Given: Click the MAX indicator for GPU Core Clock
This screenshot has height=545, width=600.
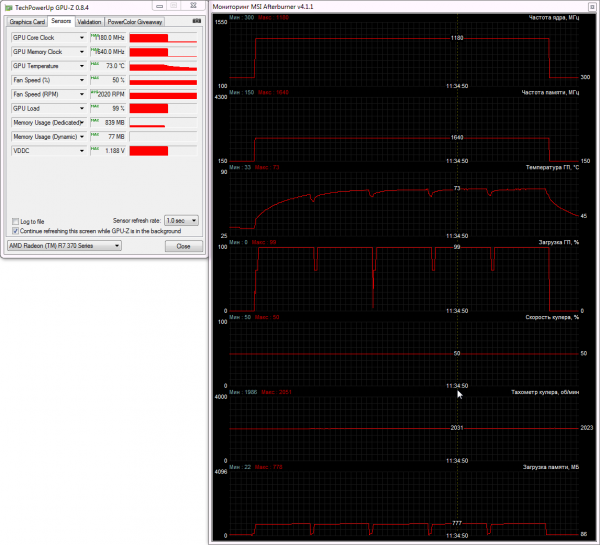Looking at the screenshot, I should point(94,35).
